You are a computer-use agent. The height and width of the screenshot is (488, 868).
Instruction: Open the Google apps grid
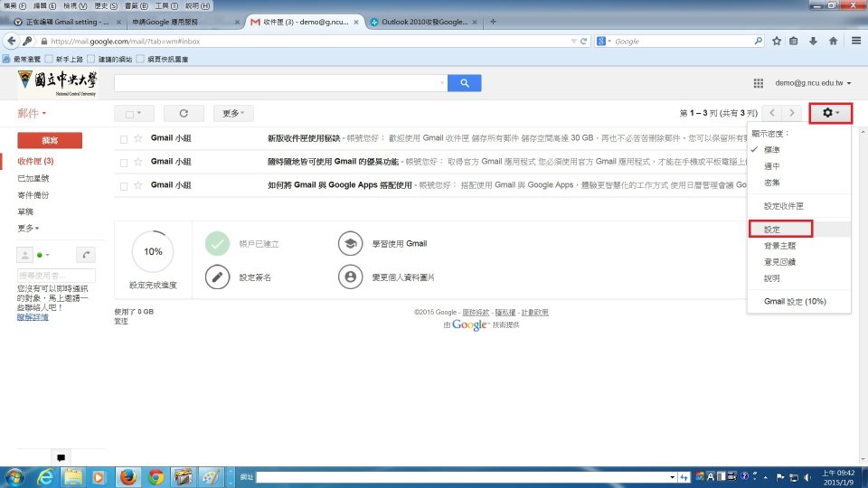coord(758,83)
